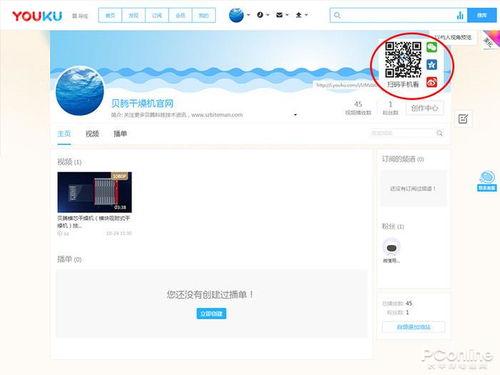Expand the arrow next to envelope icon
The width and height of the screenshot is (500, 375).
pyautogui.click(x=287, y=15)
